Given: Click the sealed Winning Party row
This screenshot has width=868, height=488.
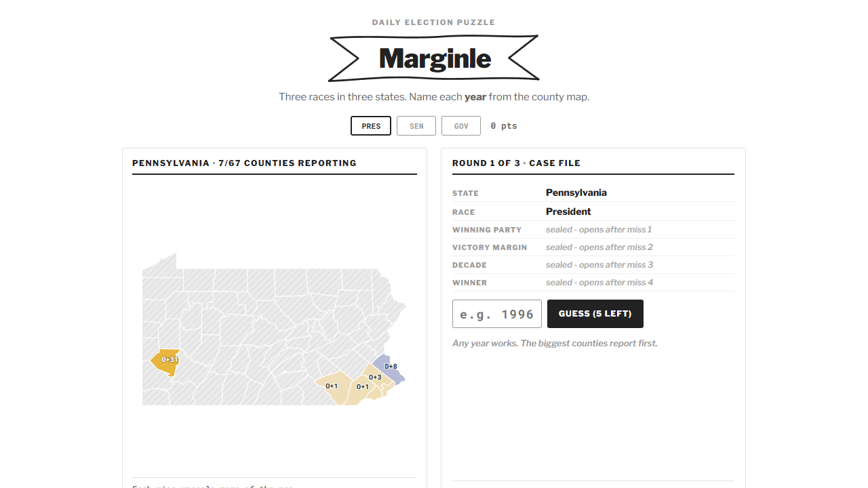Looking at the screenshot, I should (593, 230).
